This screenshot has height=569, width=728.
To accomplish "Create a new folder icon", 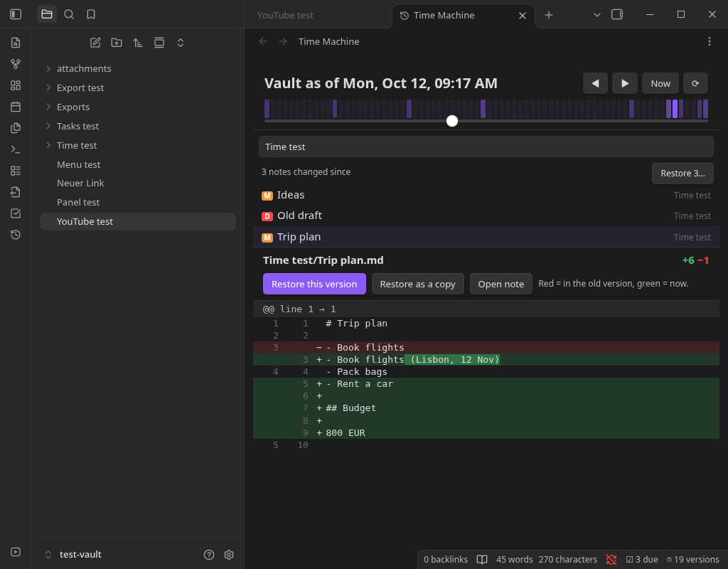I will [x=117, y=43].
